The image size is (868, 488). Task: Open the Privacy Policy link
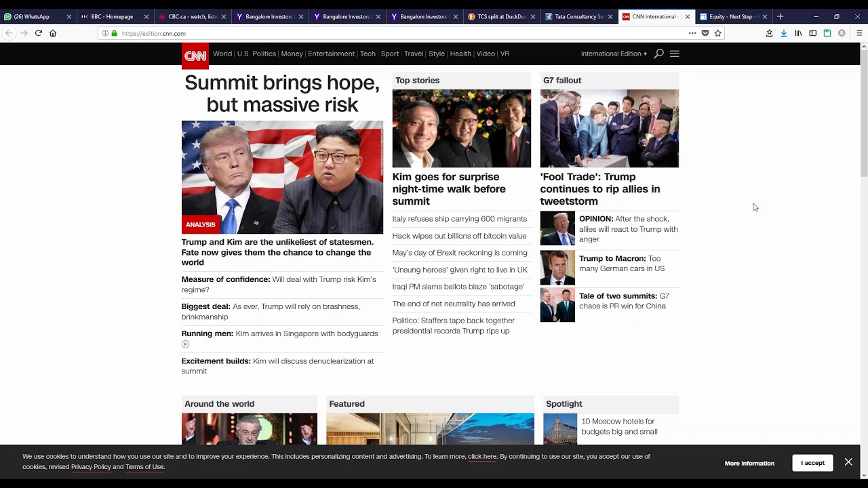click(x=91, y=466)
